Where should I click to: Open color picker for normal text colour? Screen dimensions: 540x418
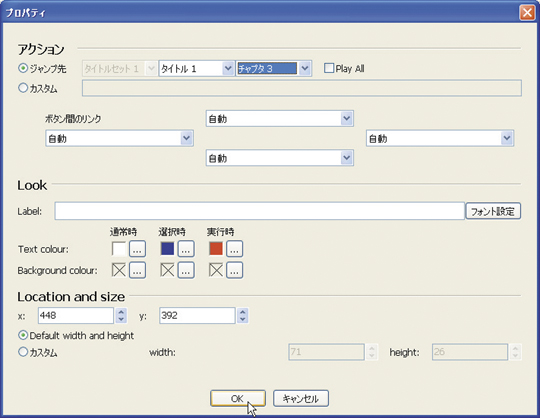coord(137,249)
